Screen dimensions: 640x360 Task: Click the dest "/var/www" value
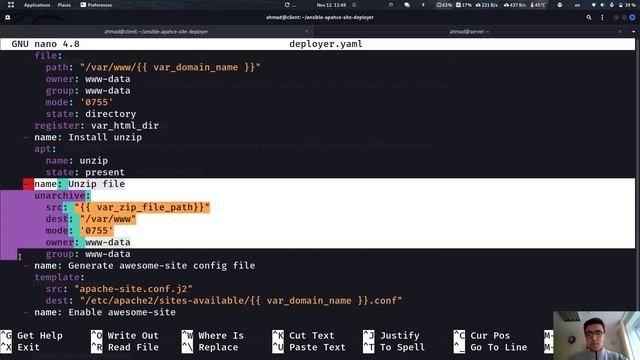(108, 219)
